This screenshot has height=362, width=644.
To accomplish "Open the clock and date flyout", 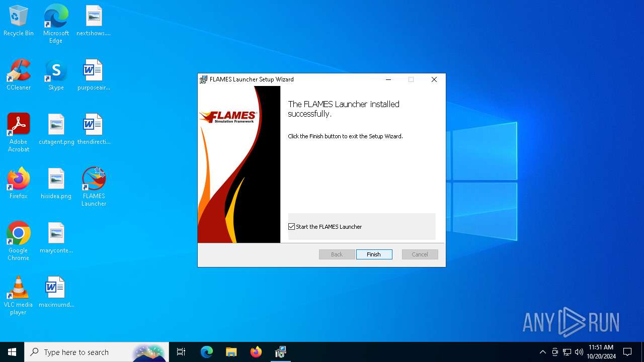I will click(601, 352).
